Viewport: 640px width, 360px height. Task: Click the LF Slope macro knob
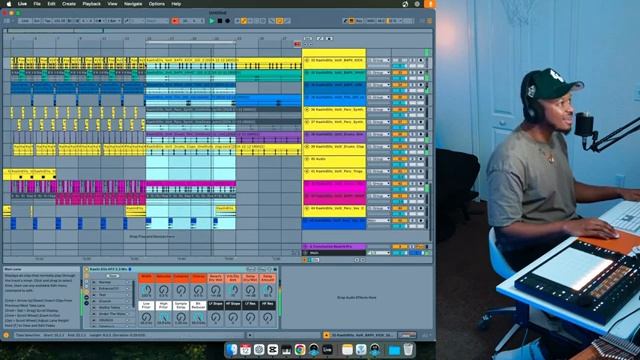[x=216, y=317]
